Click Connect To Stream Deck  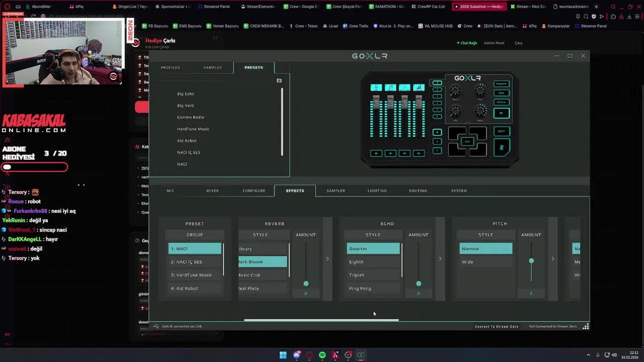(497, 326)
